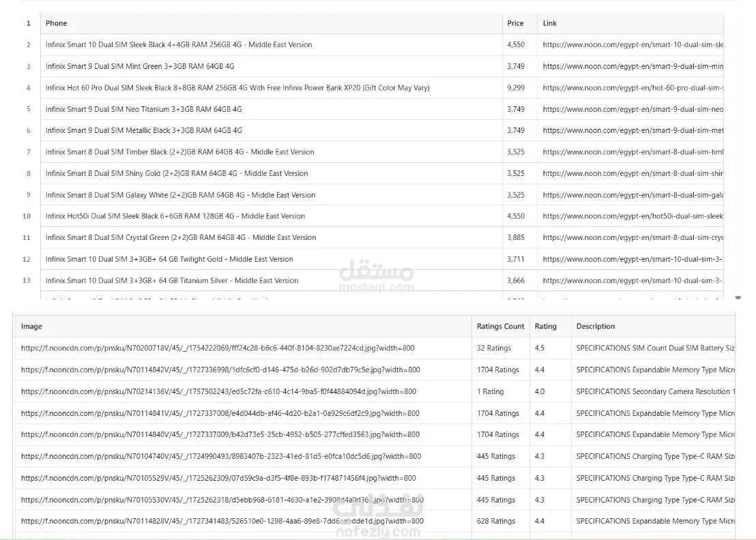This screenshot has width=756, height=540.
Task: Open the smart-9-dual-sim-min noon link
Action: coord(633,66)
